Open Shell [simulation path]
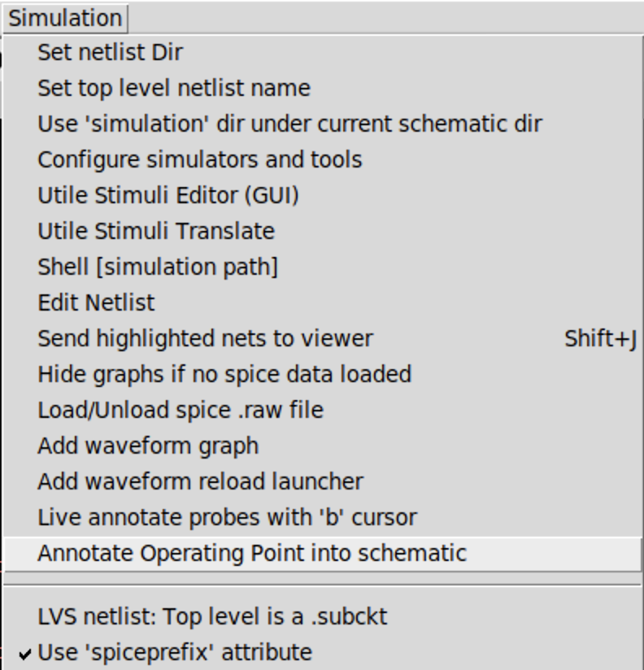The height and width of the screenshot is (670, 644). pos(323,267)
